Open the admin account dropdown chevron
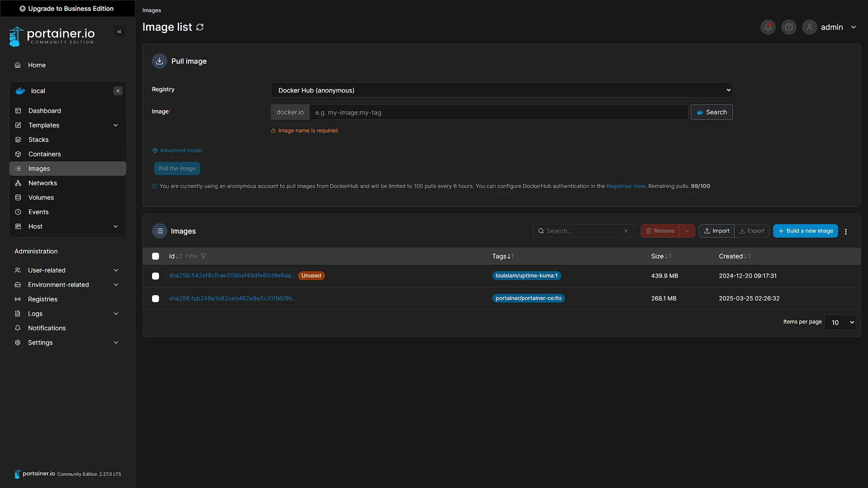 pyautogui.click(x=854, y=27)
